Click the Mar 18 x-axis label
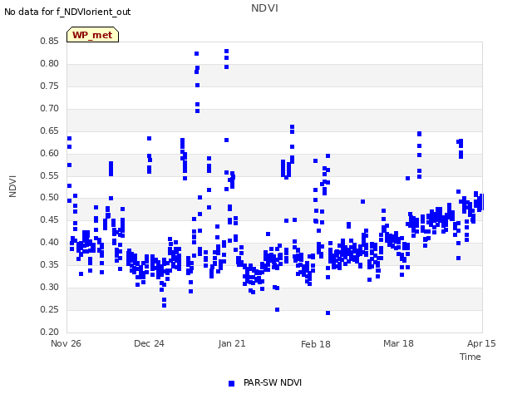This screenshot has height=399, width=532. click(398, 343)
